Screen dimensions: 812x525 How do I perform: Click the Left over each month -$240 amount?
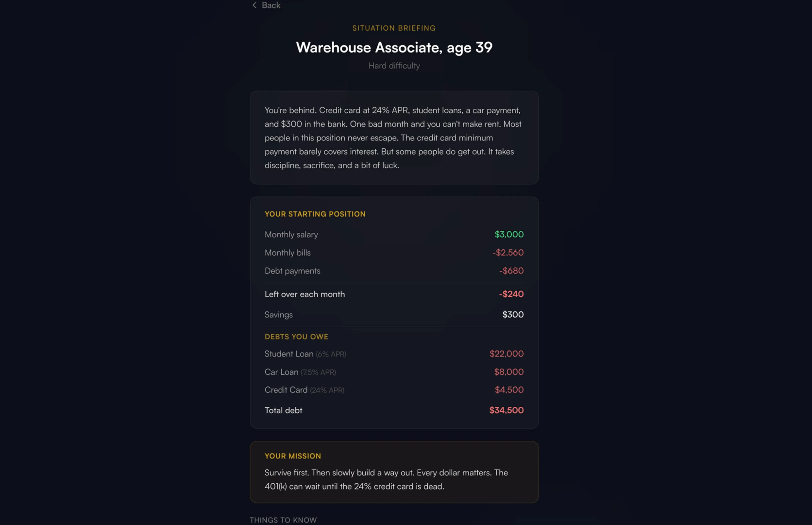[x=511, y=294]
